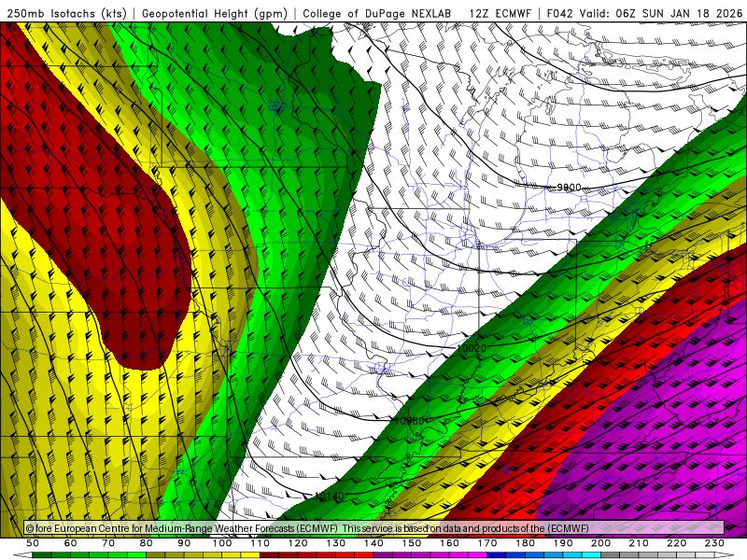Click the 150 label on the color scale
The image size is (747, 560).
(412, 543)
